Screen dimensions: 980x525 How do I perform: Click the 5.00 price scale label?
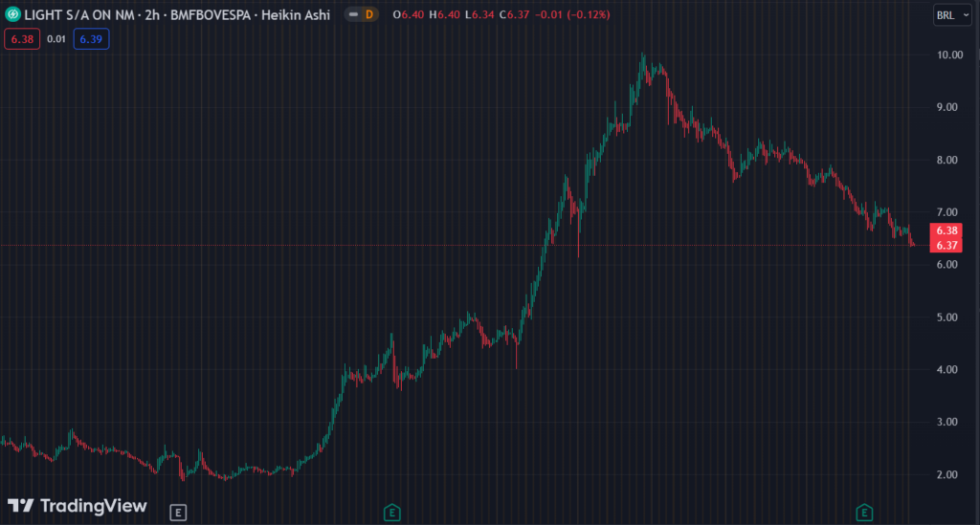pyautogui.click(x=947, y=317)
